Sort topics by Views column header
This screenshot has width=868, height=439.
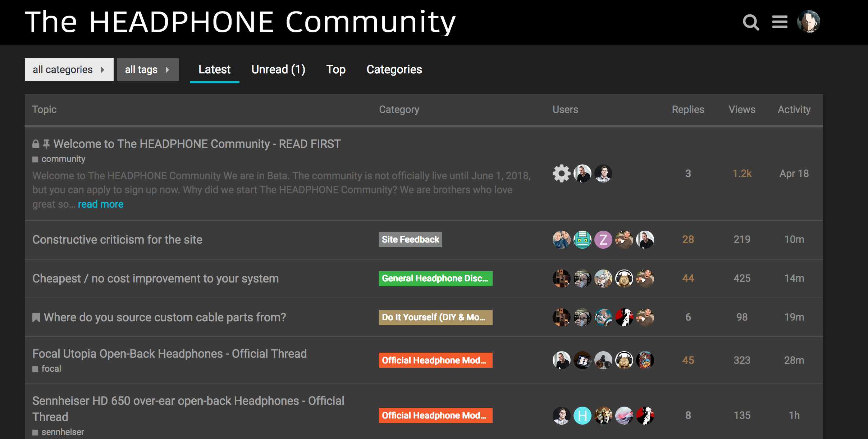point(741,109)
